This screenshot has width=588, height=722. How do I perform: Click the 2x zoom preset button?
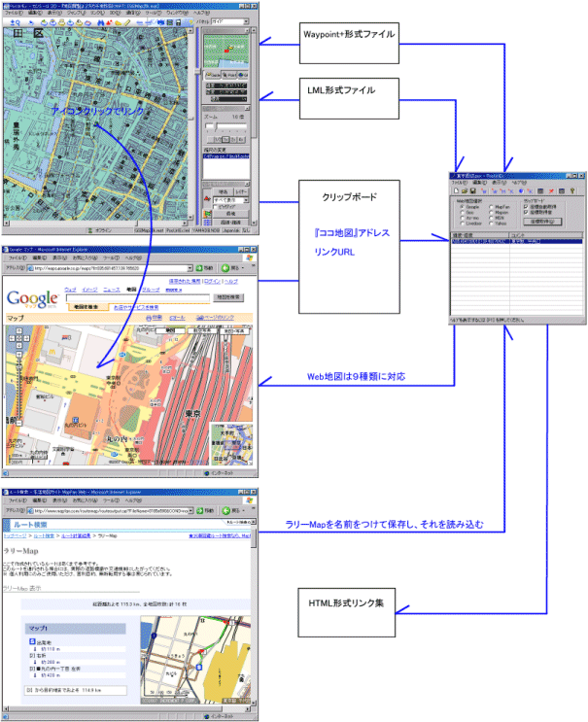pyautogui.click(x=232, y=139)
